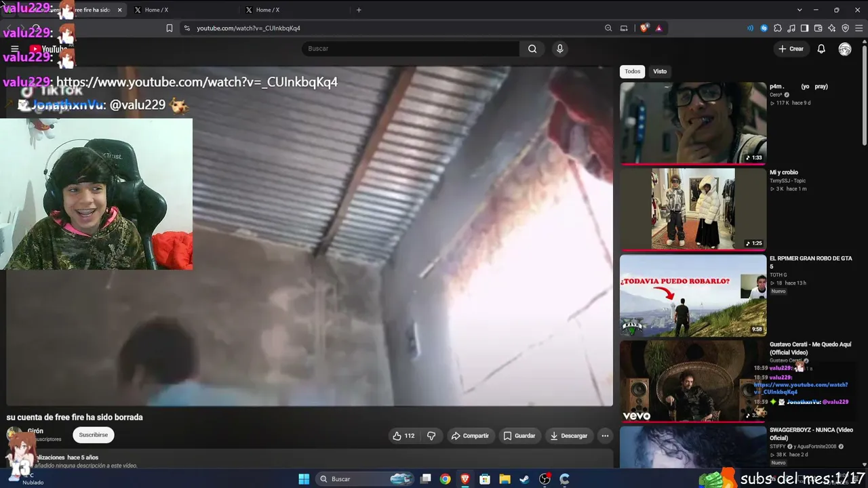
Task: Open the Windows Start menu
Action: click(x=304, y=479)
